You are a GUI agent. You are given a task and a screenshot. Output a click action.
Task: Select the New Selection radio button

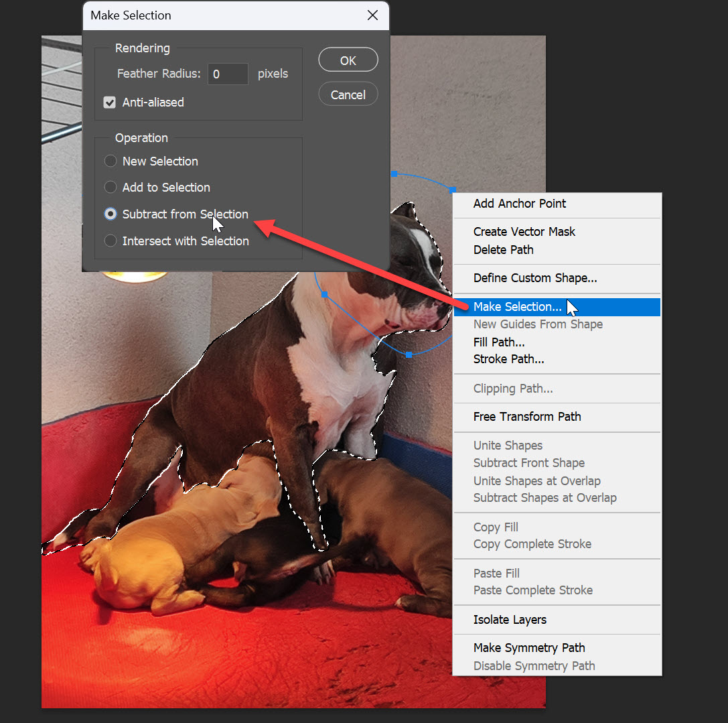(x=110, y=161)
